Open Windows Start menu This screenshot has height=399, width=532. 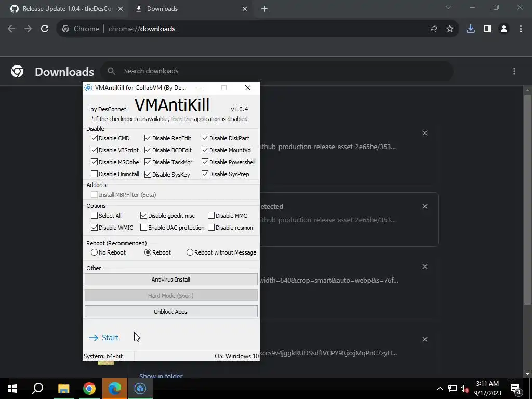click(12, 389)
